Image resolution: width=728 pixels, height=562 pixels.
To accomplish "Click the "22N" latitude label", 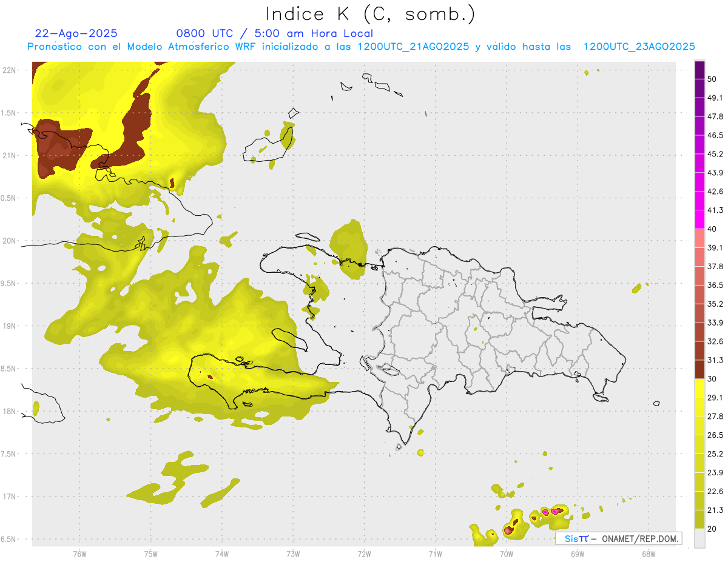I will coord(10,70).
